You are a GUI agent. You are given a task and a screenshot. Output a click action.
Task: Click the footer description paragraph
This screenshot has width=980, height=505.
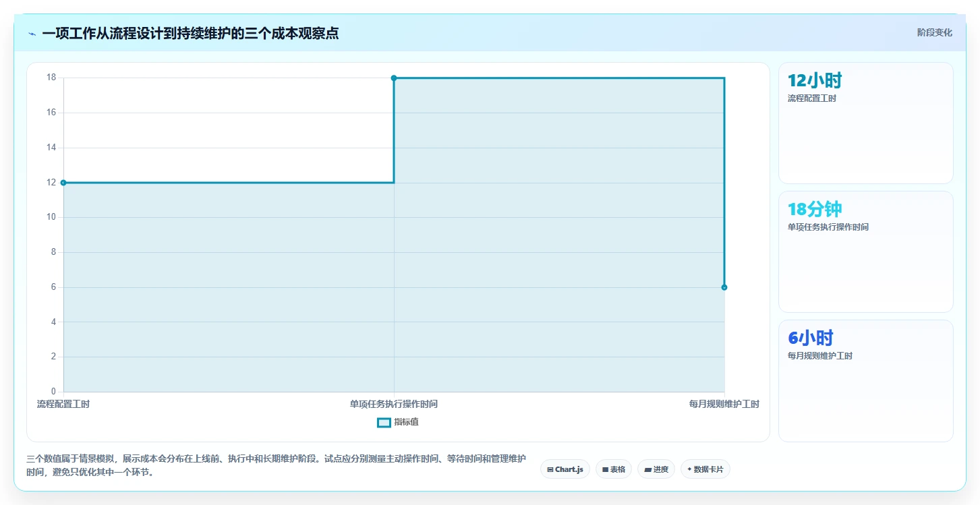click(277, 465)
